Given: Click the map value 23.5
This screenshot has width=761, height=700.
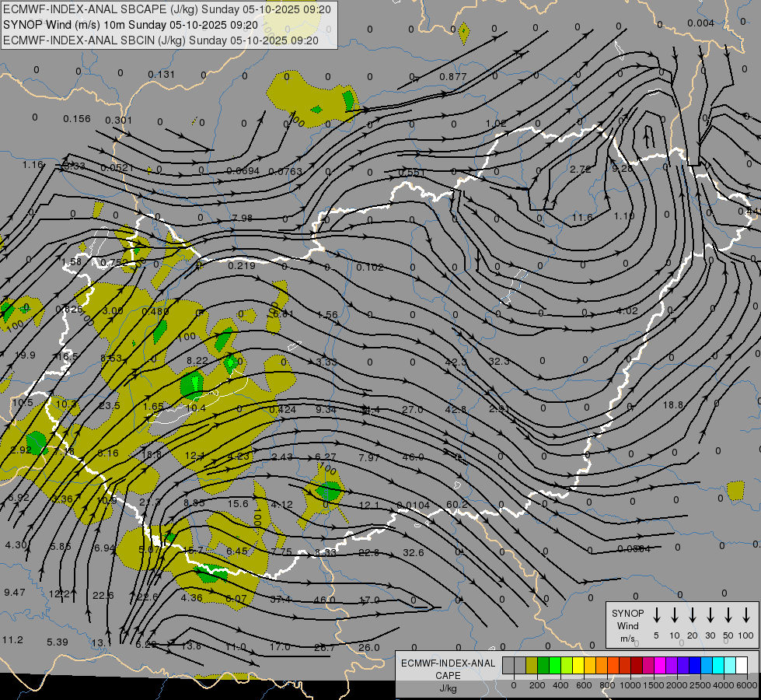Looking at the screenshot, I should (x=109, y=406).
